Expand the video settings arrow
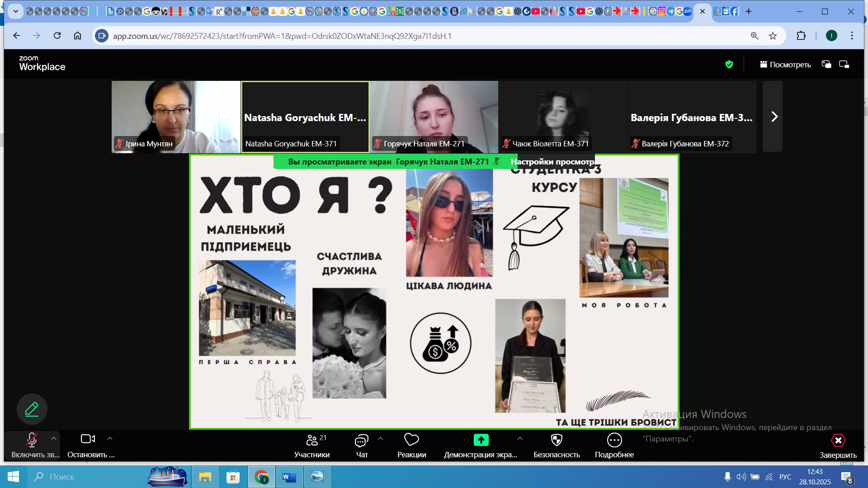The width and height of the screenshot is (868, 488). coord(110,438)
